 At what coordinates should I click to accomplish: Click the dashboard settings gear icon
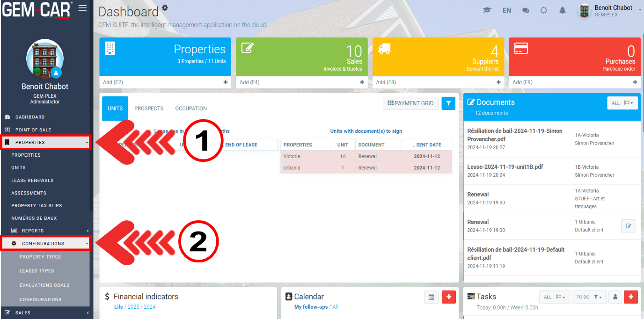[x=165, y=7]
